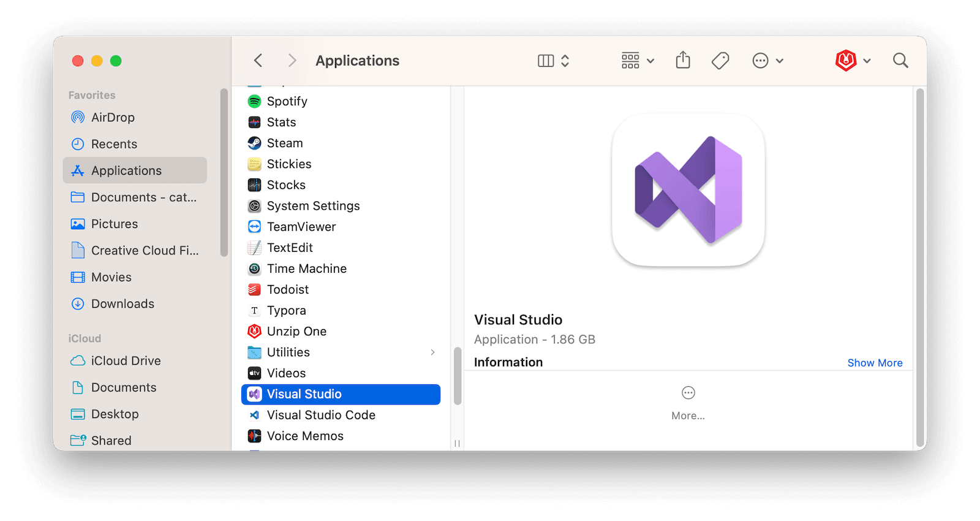Open the view mode up-down selector arrows
Image resolution: width=980 pixels, height=521 pixels.
point(565,61)
